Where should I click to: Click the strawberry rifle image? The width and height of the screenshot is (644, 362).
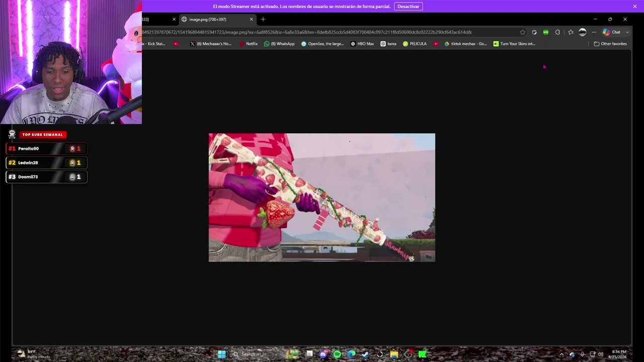322,198
